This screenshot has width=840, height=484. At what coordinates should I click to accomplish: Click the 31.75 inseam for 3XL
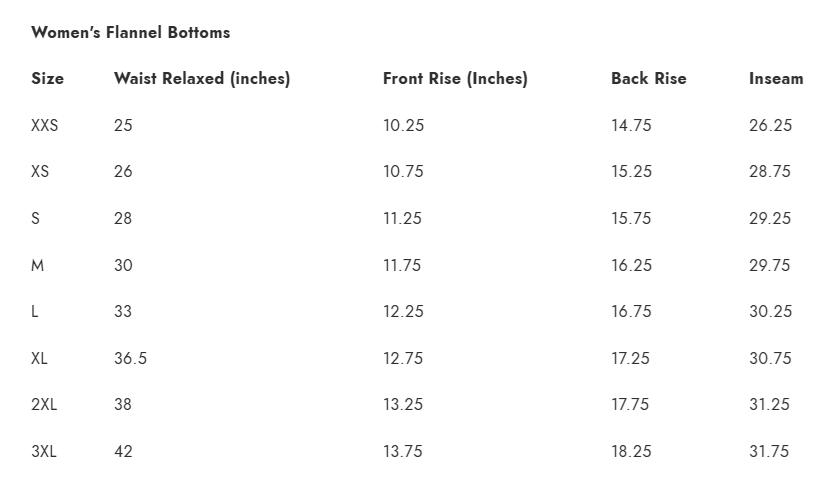coord(769,451)
